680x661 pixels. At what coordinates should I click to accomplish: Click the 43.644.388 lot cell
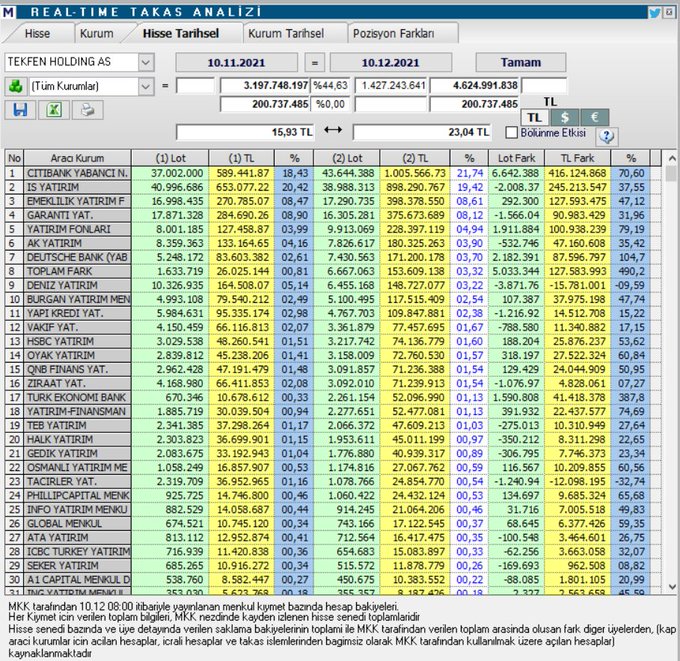pos(348,173)
